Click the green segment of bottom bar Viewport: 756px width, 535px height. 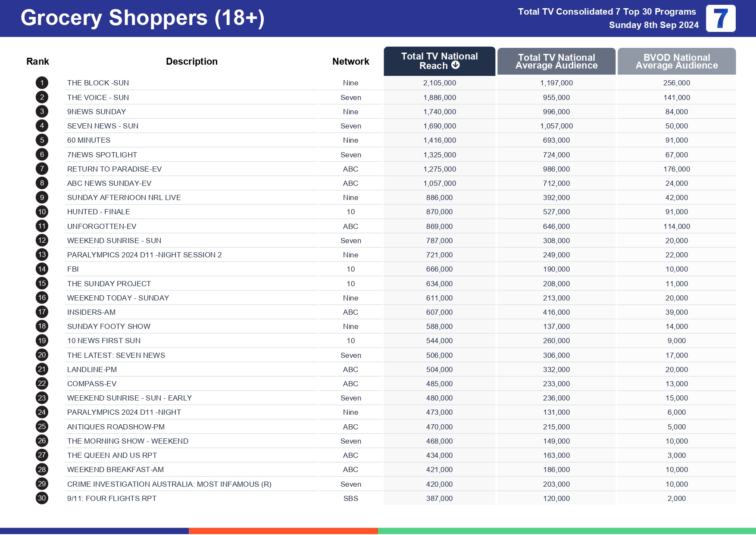(566, 531)
